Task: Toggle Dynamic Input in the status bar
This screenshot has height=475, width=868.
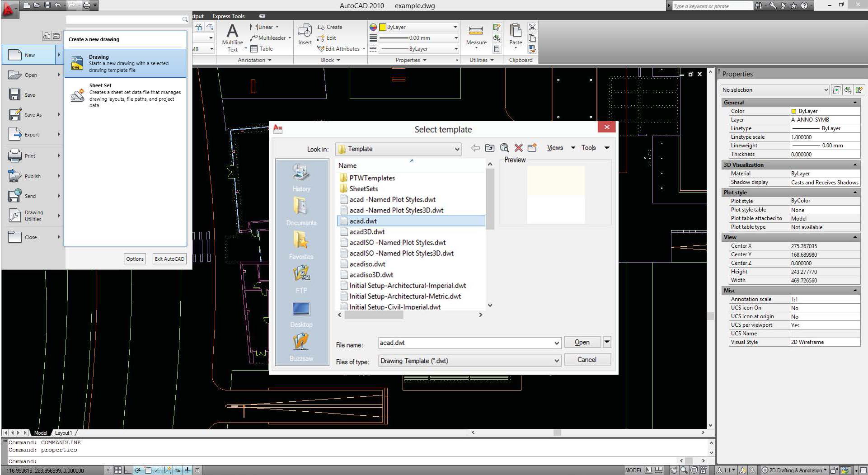Action: pyautogui.click(x=178, y=470)
